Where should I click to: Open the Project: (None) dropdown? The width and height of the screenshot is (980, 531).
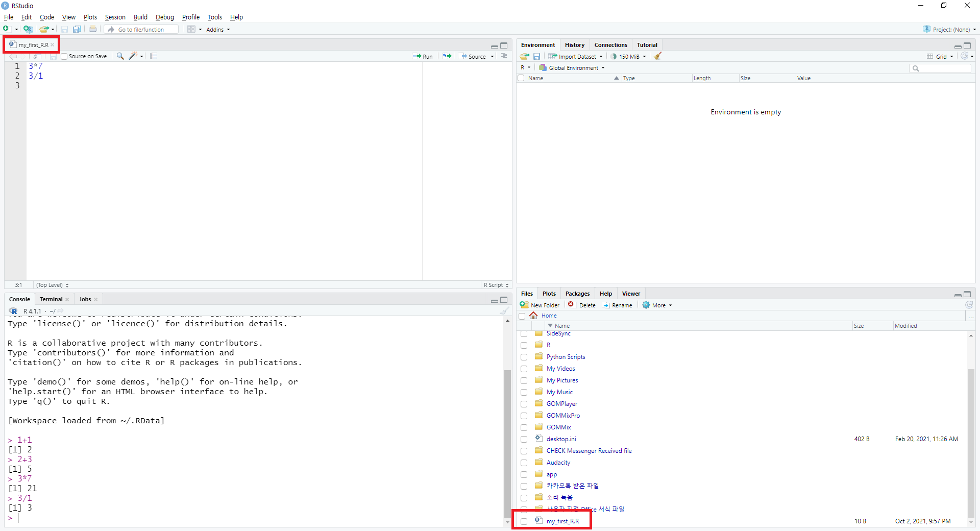click(949, 30)
